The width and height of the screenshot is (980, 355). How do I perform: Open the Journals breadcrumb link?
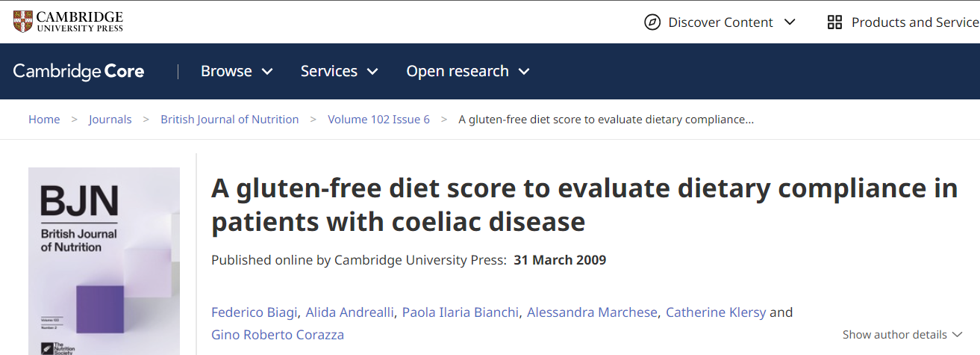click(x=110, y=120)
